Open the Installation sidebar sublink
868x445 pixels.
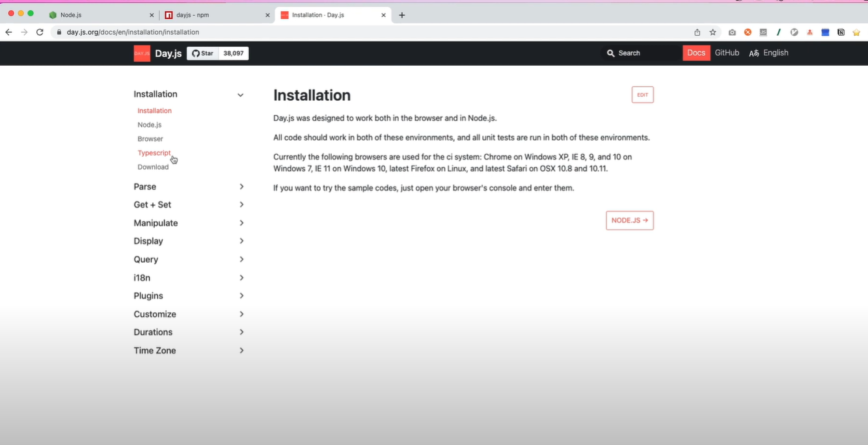click(154, 111)
